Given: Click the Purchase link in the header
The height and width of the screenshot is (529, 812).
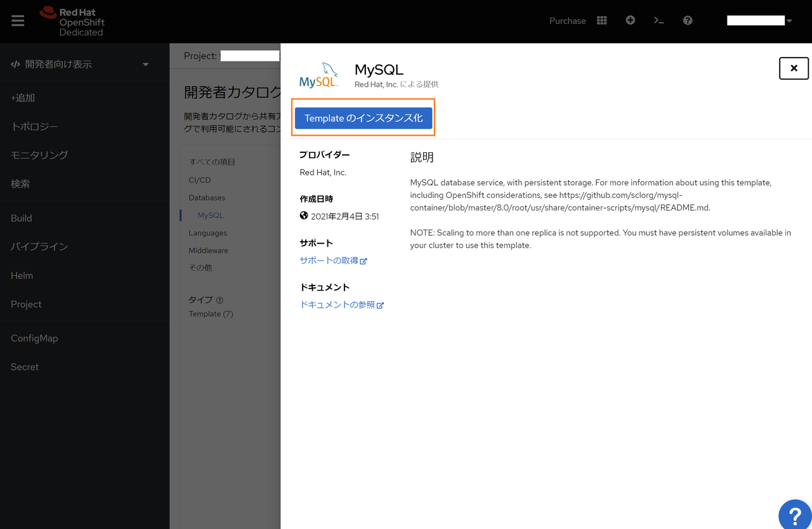Looking at the screenshot, I should point(568,21).
